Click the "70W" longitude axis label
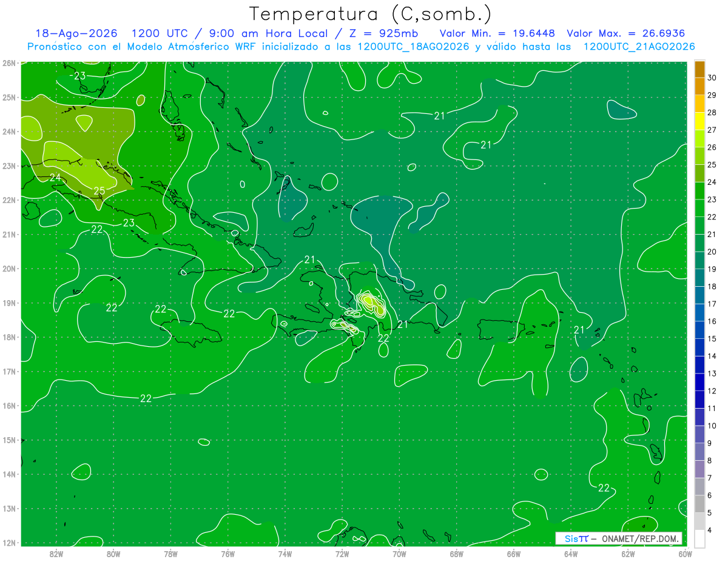The image size is (728, 562). coord(399,554)
